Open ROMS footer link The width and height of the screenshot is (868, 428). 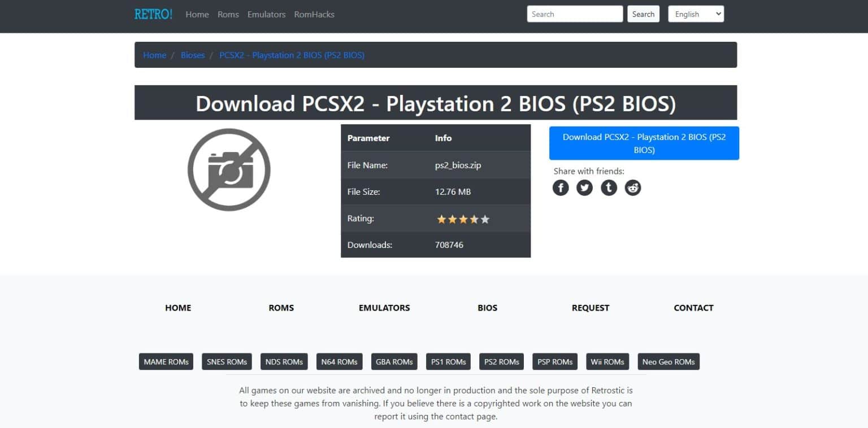point(281,308)
